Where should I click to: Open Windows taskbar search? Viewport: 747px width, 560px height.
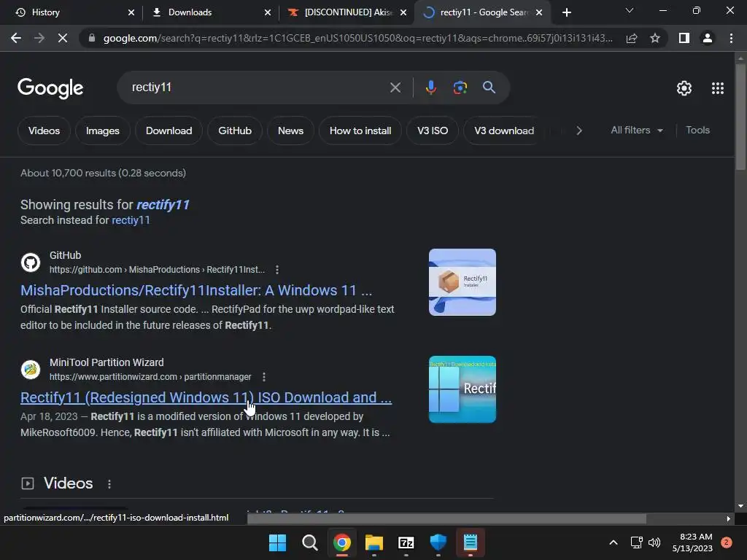[309, 542]
